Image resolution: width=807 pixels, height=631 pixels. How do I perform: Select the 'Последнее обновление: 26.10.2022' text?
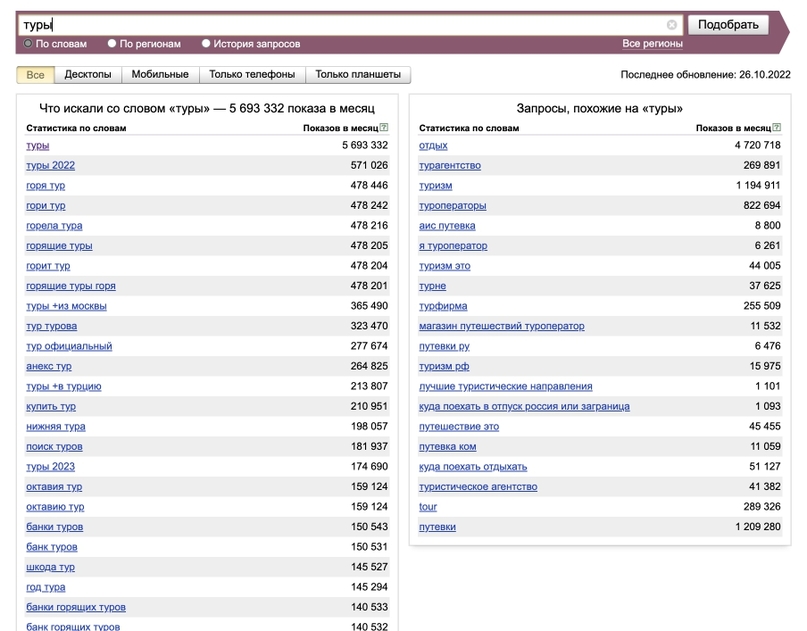(706, 75)
